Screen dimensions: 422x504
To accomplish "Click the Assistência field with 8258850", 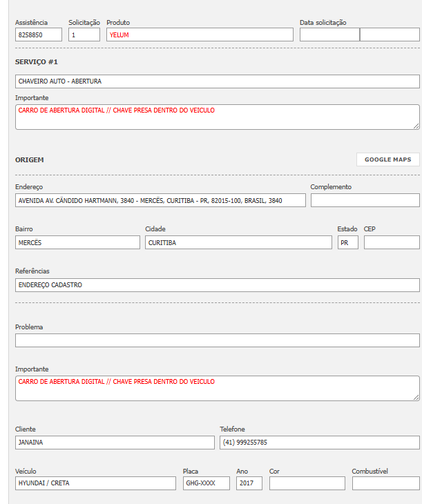I will point(39,35).
